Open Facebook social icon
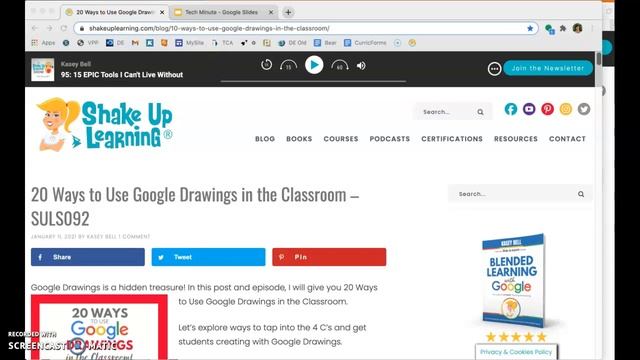Viewport: 640px width, 360px height. pyautogui.click(x=511, y=109)
